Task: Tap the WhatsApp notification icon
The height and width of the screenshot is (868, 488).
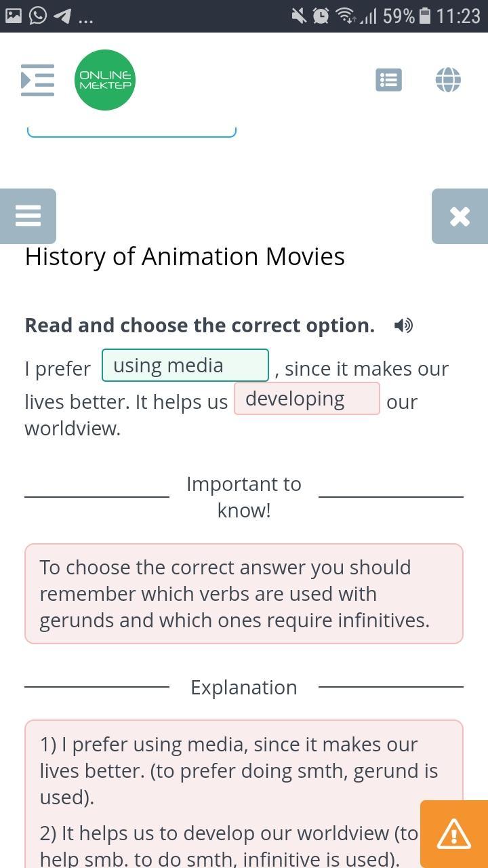Action: click(38, 16)
